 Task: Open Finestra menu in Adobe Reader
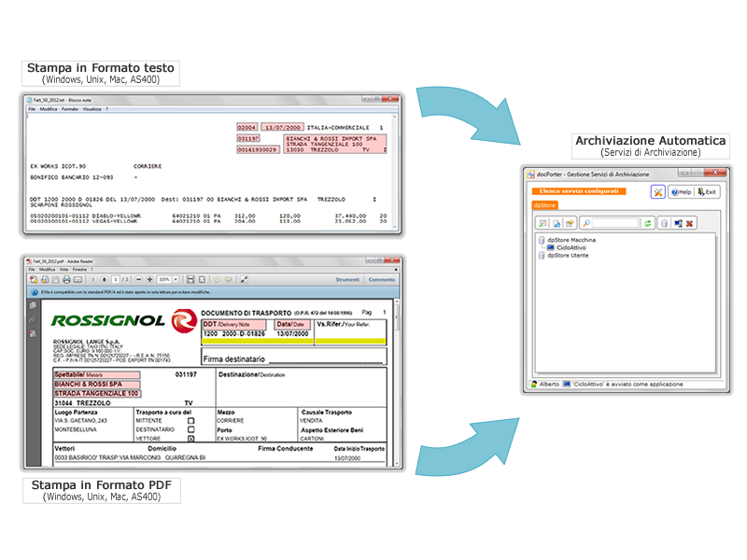click(79, 270)
